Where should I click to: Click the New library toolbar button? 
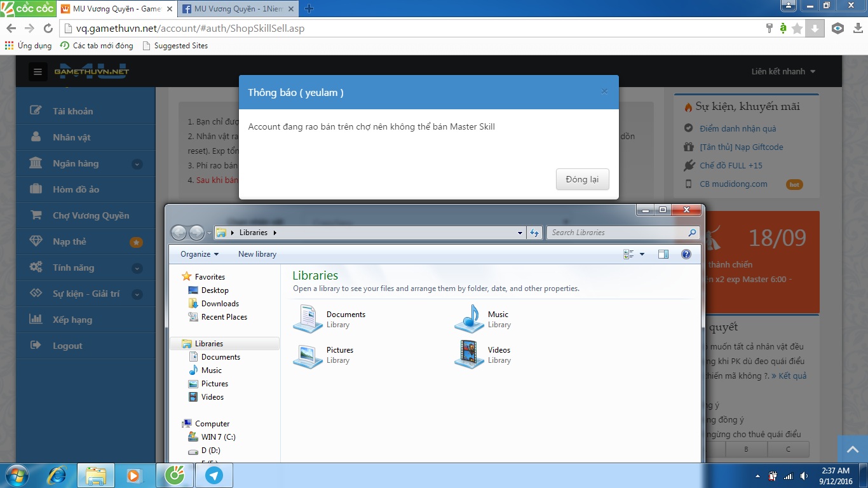(x=257, y=254)
